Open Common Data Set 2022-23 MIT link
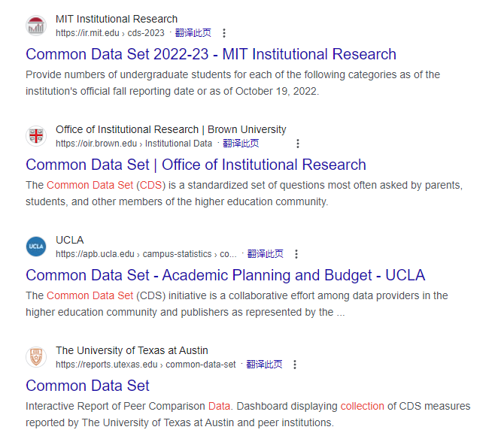This screenshot has height=448, width=498. [x=211, y=54]
